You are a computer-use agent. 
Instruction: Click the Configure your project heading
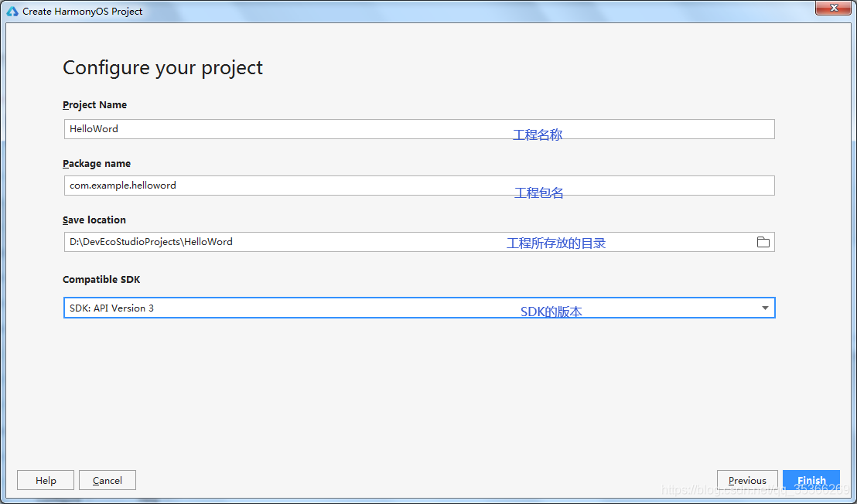163,68
